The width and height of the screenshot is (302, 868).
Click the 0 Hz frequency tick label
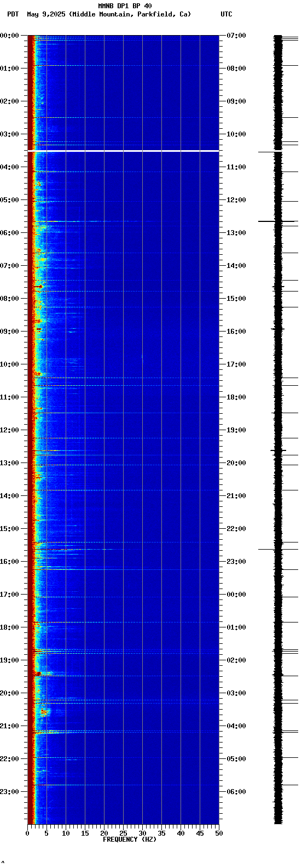[27, 833]
